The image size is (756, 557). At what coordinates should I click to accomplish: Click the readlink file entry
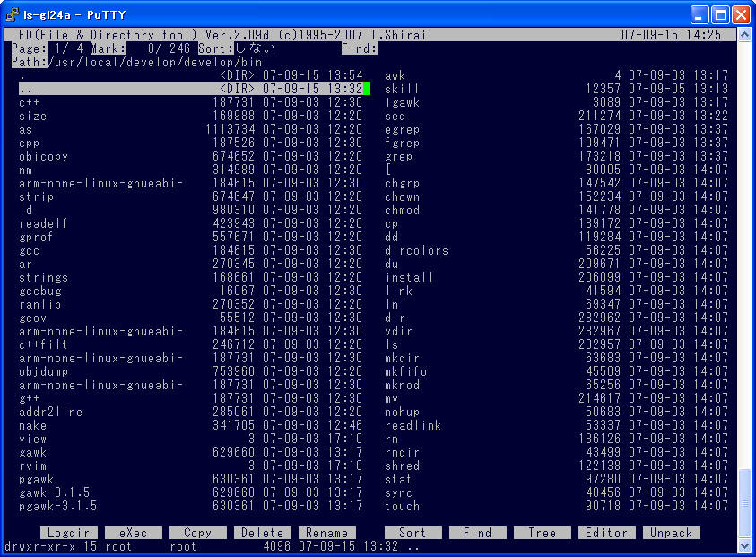tap(413, 425)
